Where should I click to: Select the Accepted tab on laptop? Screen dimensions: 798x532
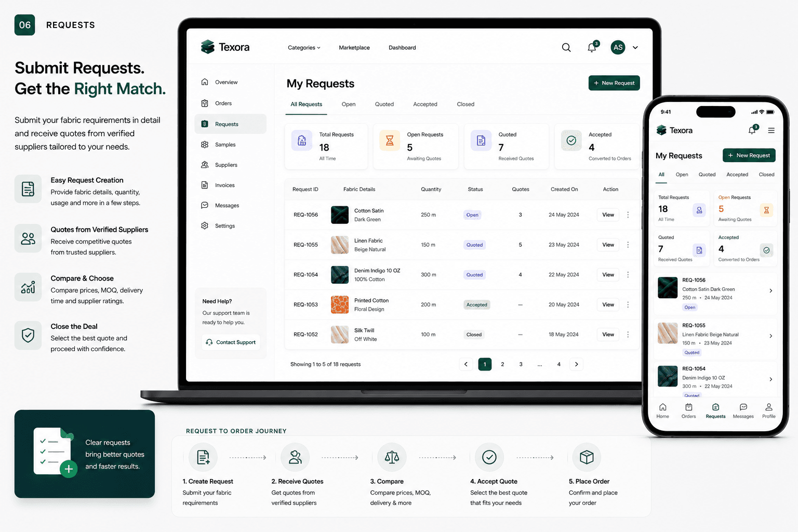(x=425, y=104)
